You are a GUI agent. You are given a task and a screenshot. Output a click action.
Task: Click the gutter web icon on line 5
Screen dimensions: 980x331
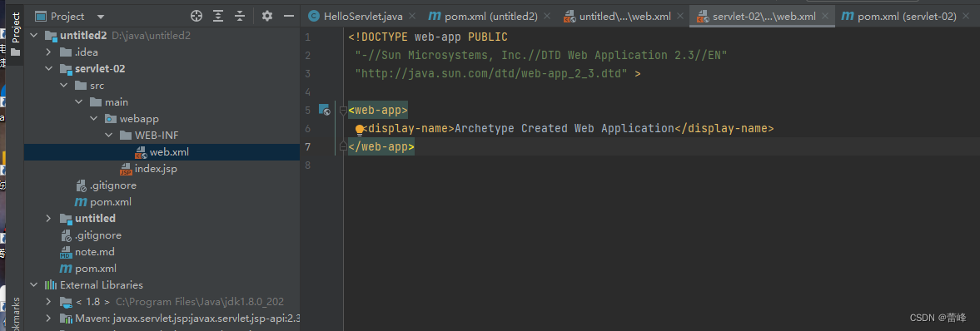325,110
